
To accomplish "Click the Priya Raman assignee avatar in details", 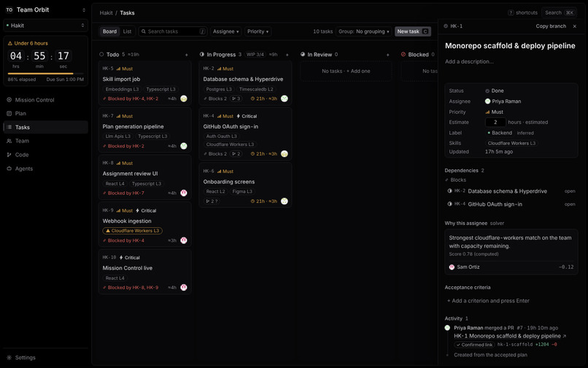I will (487, 101).
